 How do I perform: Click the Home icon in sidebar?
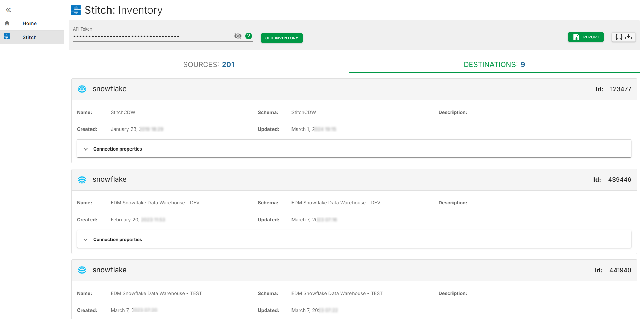click(7, 23)
